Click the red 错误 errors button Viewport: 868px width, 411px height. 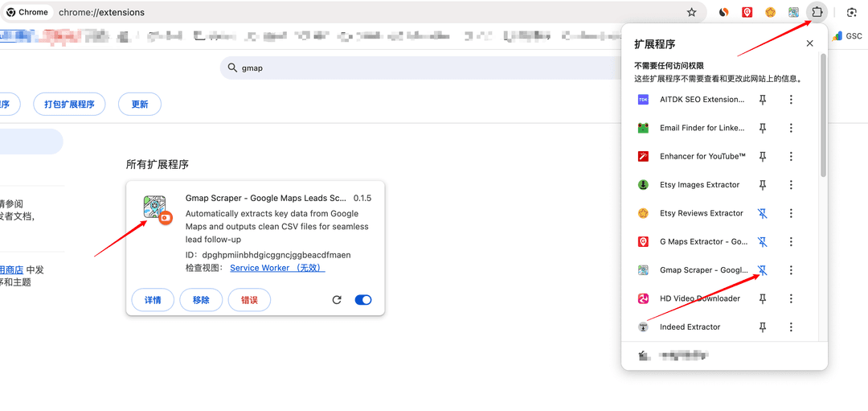click(x=250, y=300)
